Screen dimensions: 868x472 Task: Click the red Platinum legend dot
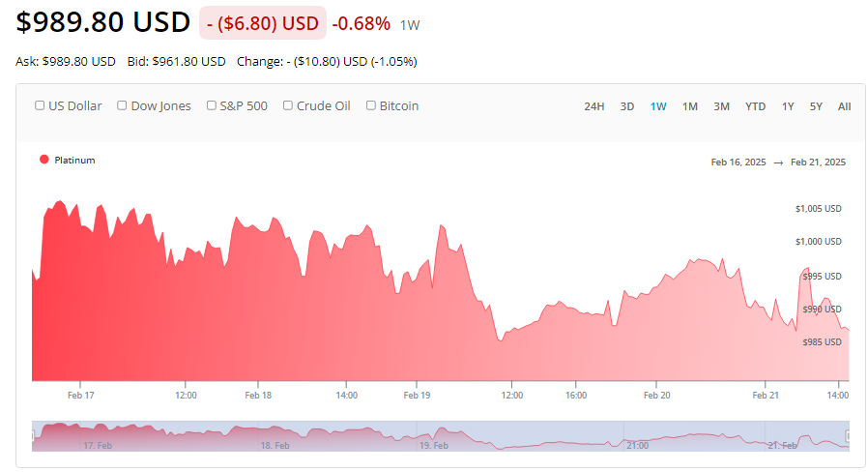point(44,160)
